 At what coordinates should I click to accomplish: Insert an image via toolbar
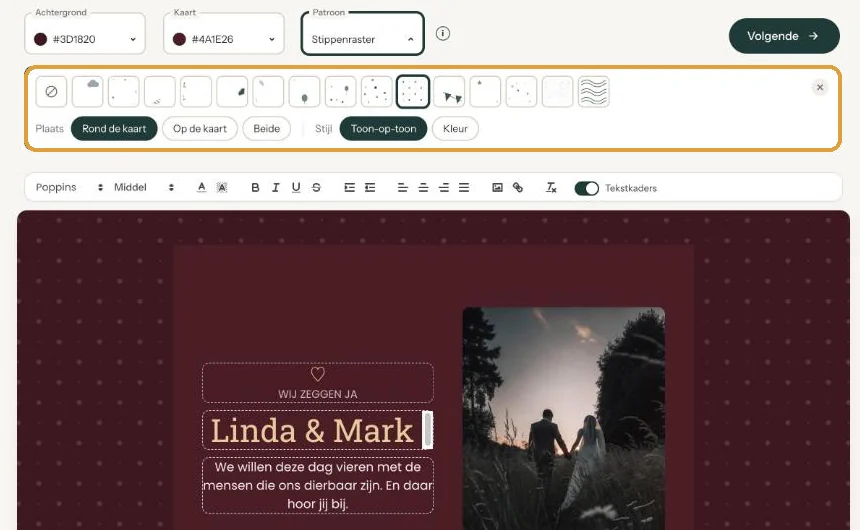coord(497,188)
